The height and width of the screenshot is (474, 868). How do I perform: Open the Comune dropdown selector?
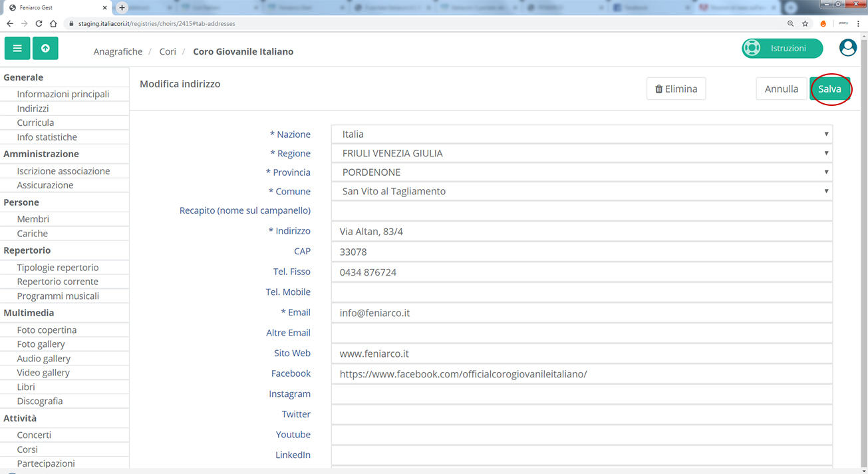[x=581, y=191]
